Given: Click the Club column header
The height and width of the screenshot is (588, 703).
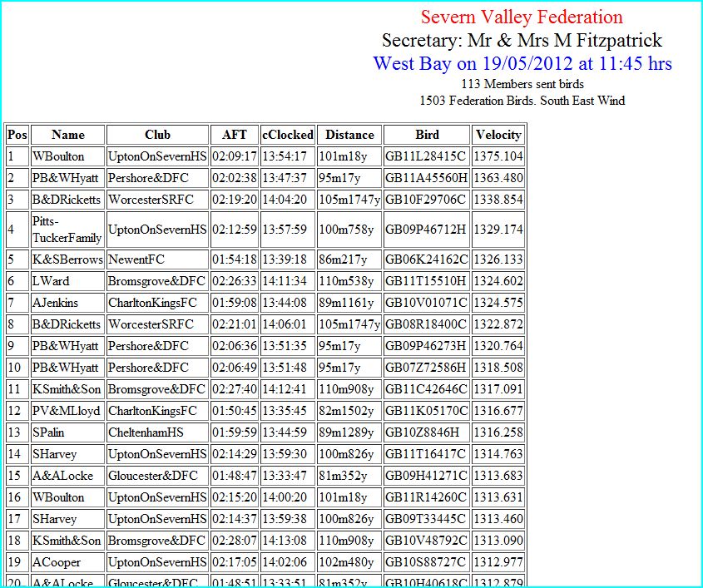Looking at the screenshot, I should tap(158, 135).
